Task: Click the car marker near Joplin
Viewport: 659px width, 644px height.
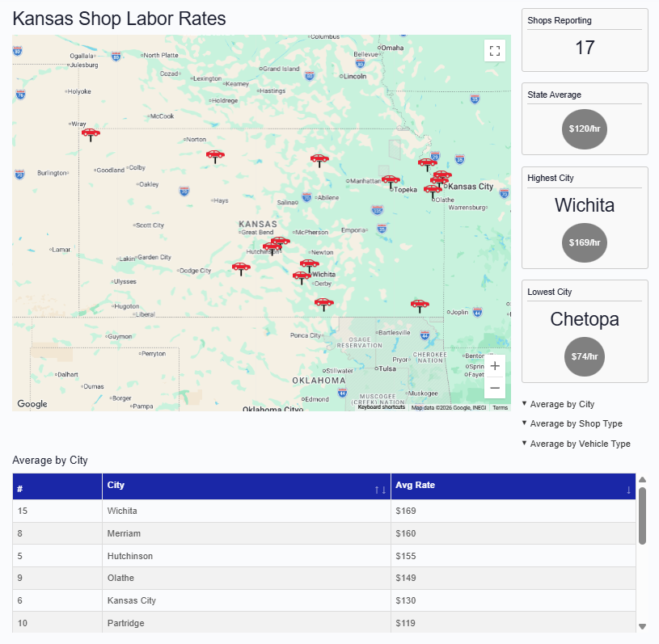Action: [420, 305]
